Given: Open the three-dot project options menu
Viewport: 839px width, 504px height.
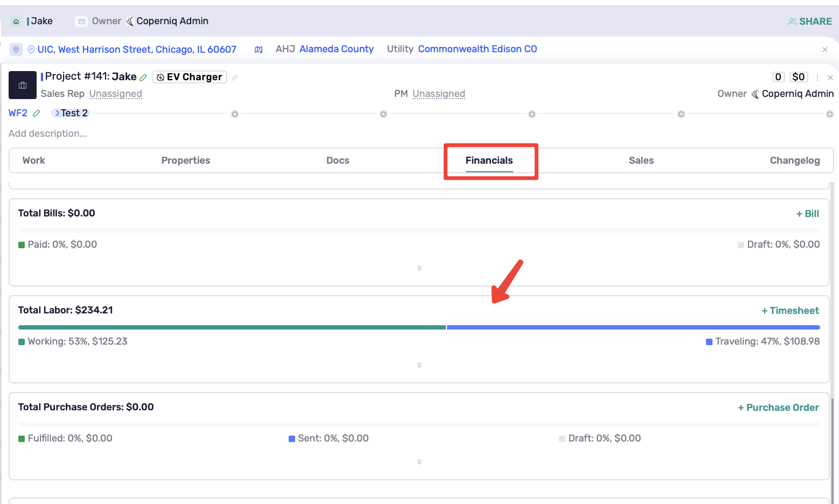Looking at the screenshot, I should click(x=817, y=78).
